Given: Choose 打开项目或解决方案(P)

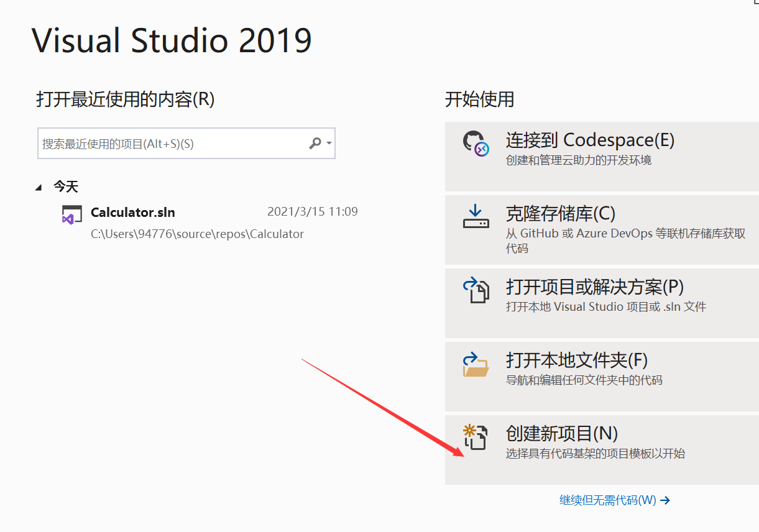Looking at the screenshot, I should coord(602,303).
